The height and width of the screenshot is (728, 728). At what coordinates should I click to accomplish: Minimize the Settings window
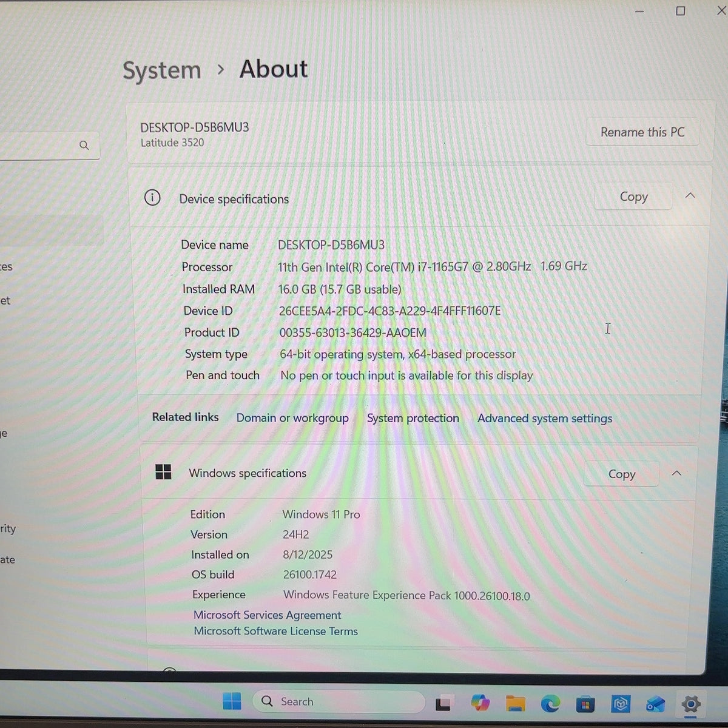coord(639,12)
